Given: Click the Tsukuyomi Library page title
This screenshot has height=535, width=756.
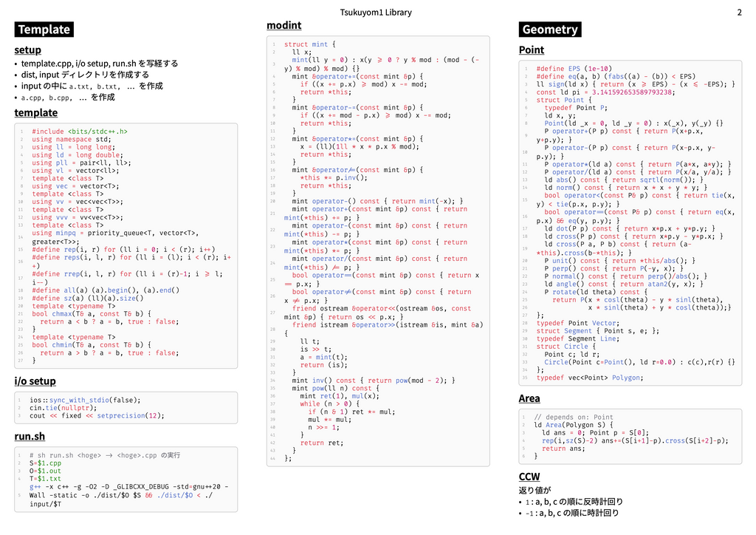Looking at the screenshot, I should (x=376, y=13).
